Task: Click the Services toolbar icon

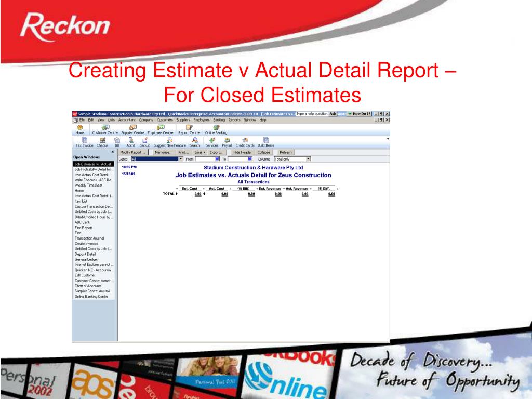Action: click(x=212, y=142)
